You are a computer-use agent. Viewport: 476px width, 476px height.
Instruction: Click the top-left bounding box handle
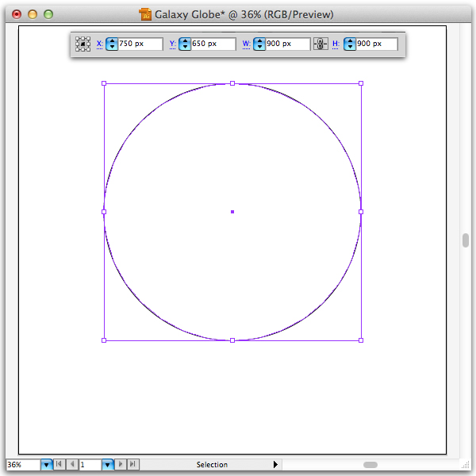104,83
